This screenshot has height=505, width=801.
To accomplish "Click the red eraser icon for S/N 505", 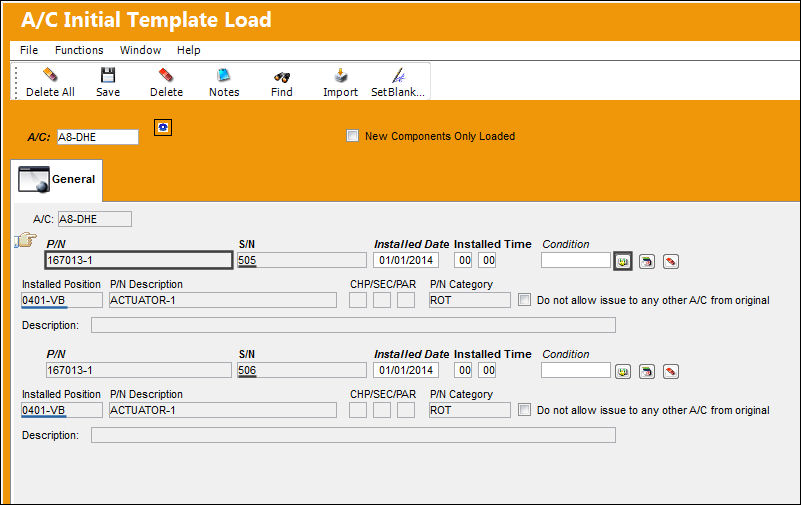I will (671, 261).
